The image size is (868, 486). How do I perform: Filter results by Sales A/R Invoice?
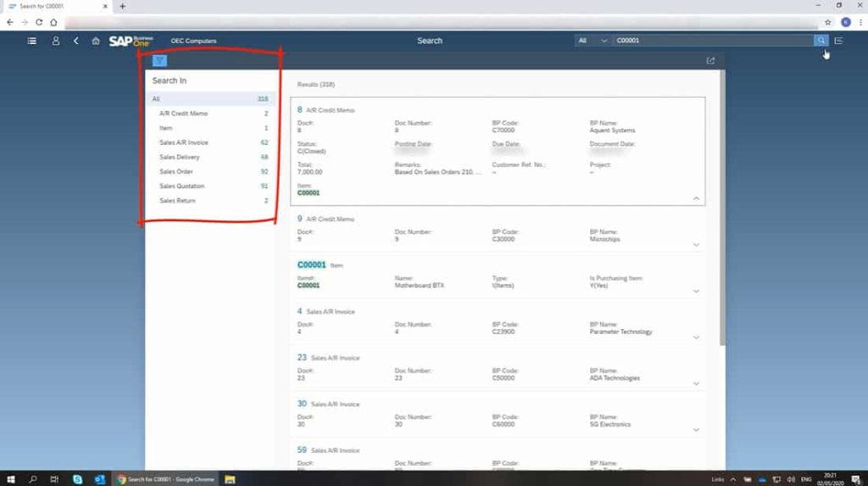tap(210, 142)
